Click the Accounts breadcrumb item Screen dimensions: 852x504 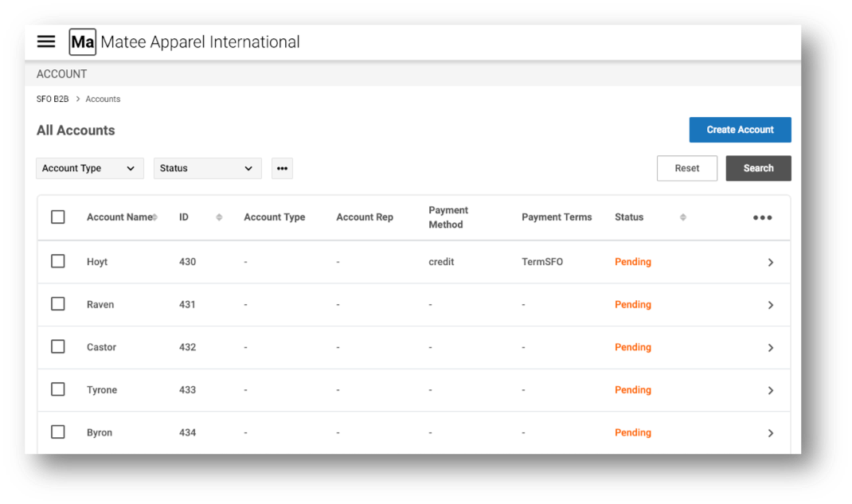[103, 99]
